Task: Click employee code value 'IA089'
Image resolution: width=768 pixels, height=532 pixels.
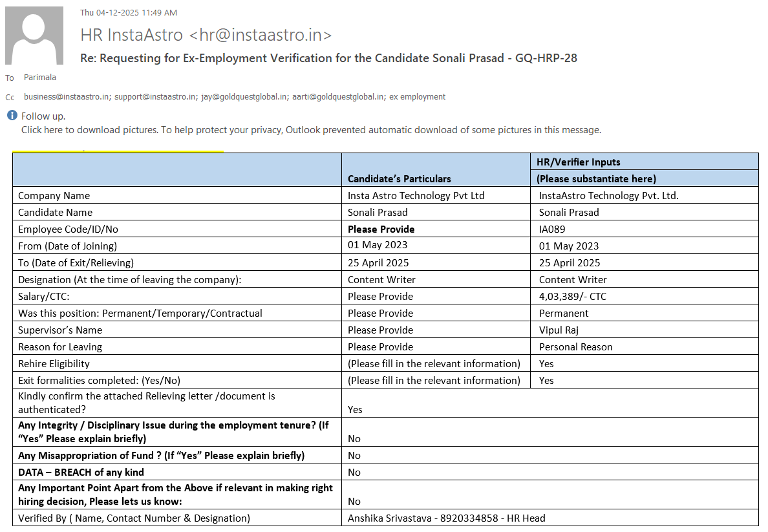Action: (x=552, y=229)
